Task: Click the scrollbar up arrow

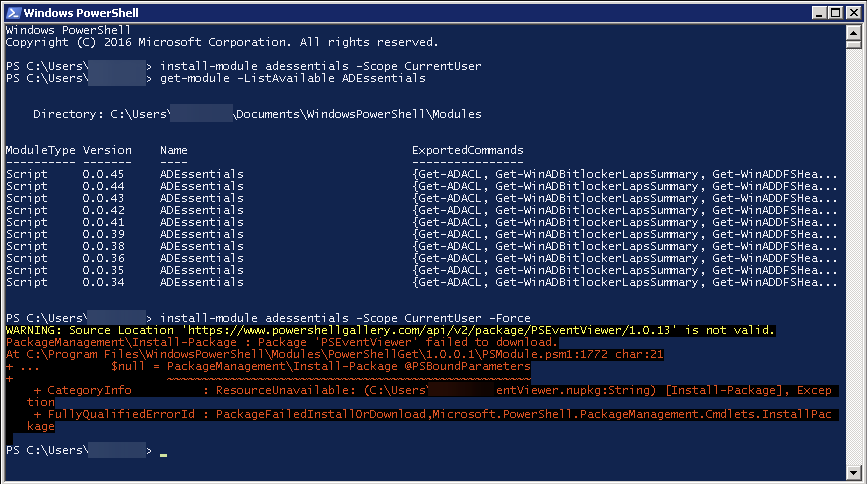Action: point(853,33)
